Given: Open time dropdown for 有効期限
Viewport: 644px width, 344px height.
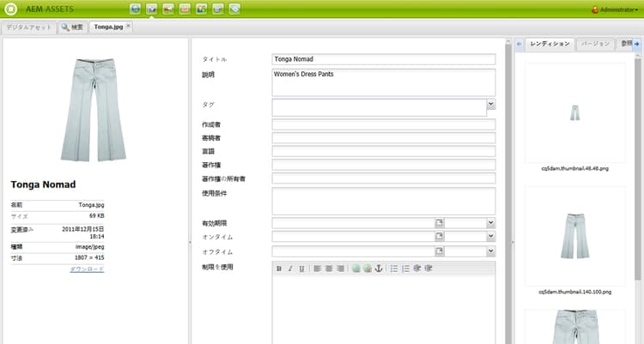Looking at the screenshot, I should [491, 223].
